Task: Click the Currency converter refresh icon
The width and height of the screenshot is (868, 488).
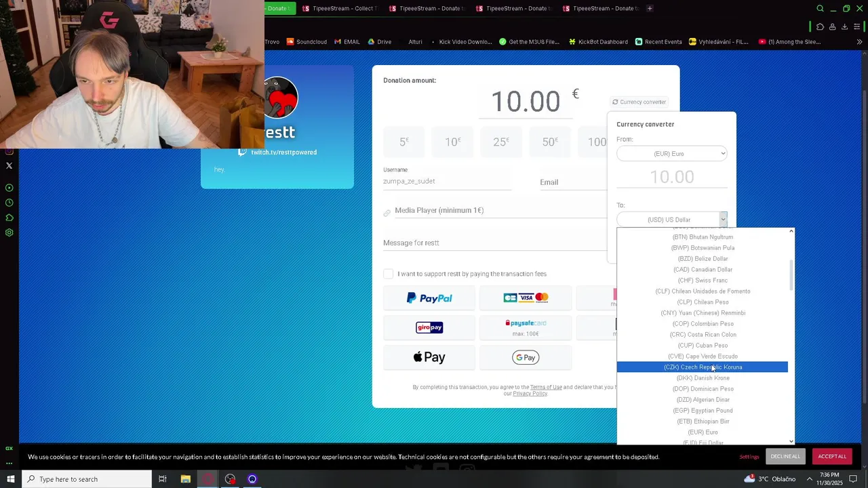Action: [615, 102]
